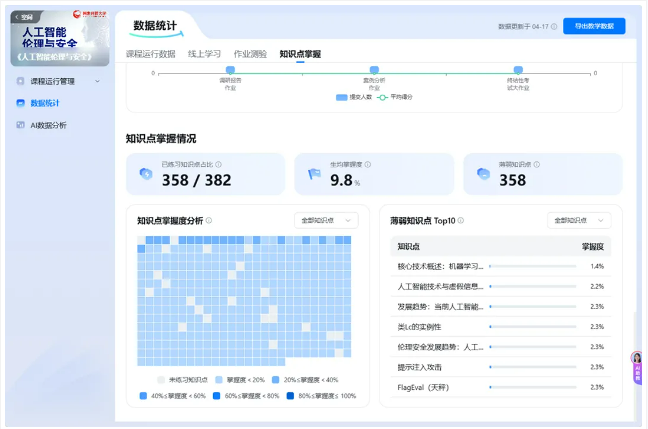Open 全部知识点 dropdown in 知识点掌握度分析

pos(326,220)
